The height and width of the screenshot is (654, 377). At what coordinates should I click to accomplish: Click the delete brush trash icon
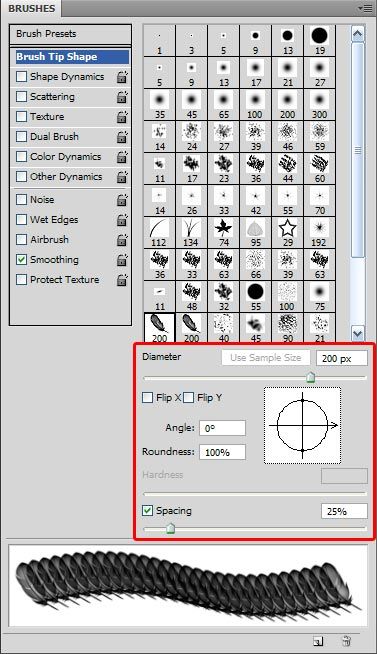[x=346, y=641]
